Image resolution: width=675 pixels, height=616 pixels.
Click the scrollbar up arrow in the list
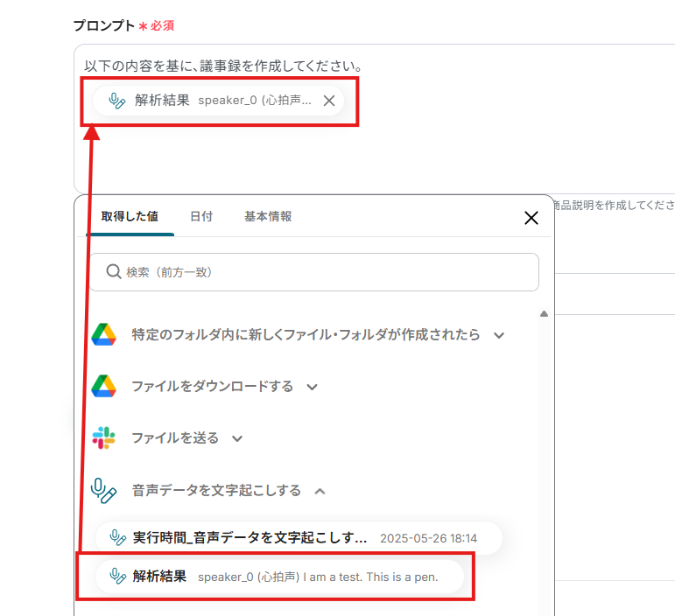point(544,313)
